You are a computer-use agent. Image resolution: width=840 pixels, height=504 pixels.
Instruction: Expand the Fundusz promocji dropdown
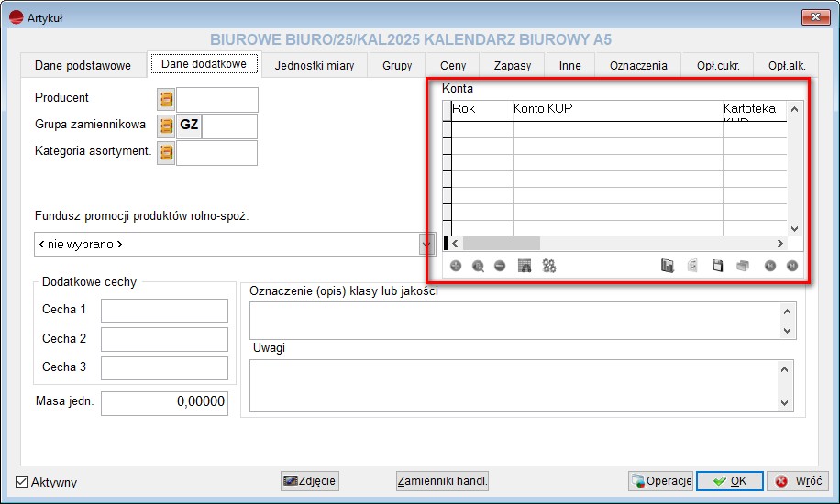426,245
